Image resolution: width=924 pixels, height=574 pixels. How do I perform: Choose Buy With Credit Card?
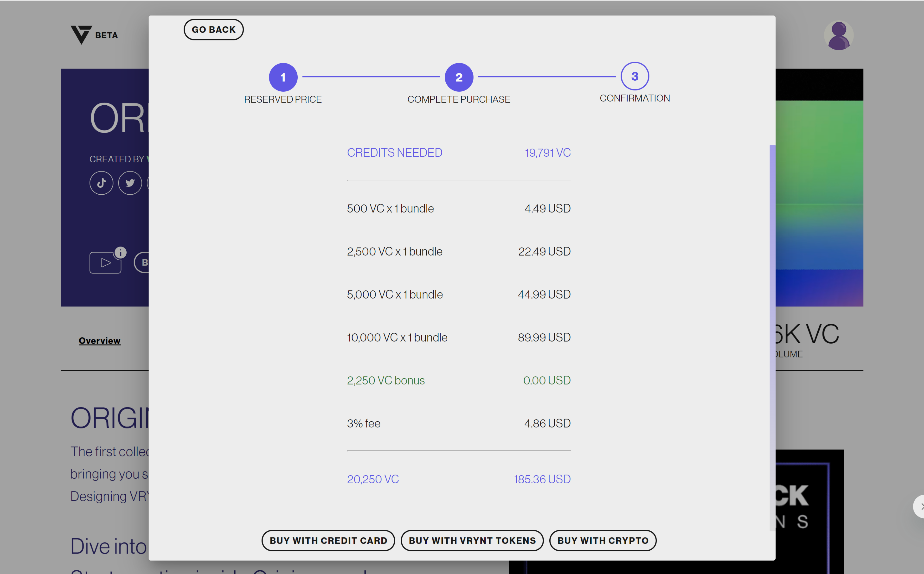[328, 540]
